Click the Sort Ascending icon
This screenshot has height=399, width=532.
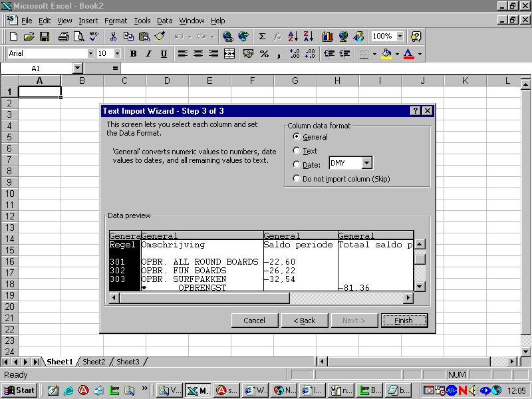click(x=293, y=37)
